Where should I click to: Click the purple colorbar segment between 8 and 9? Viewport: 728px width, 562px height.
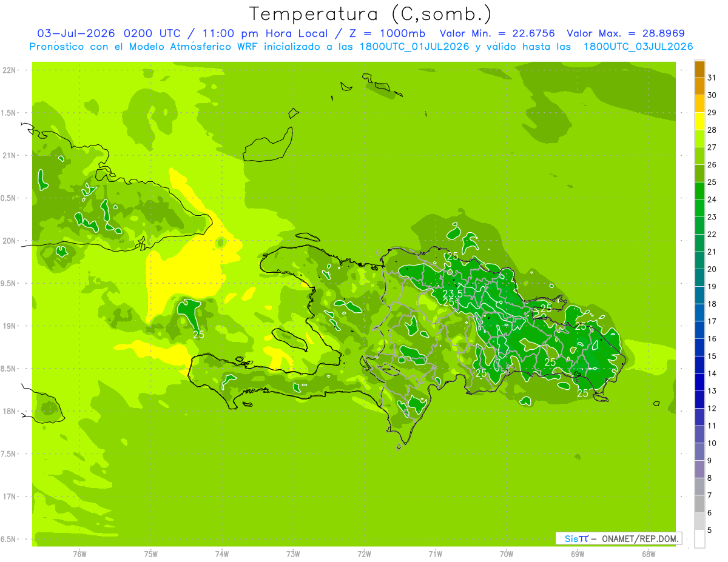pos(699,469)
